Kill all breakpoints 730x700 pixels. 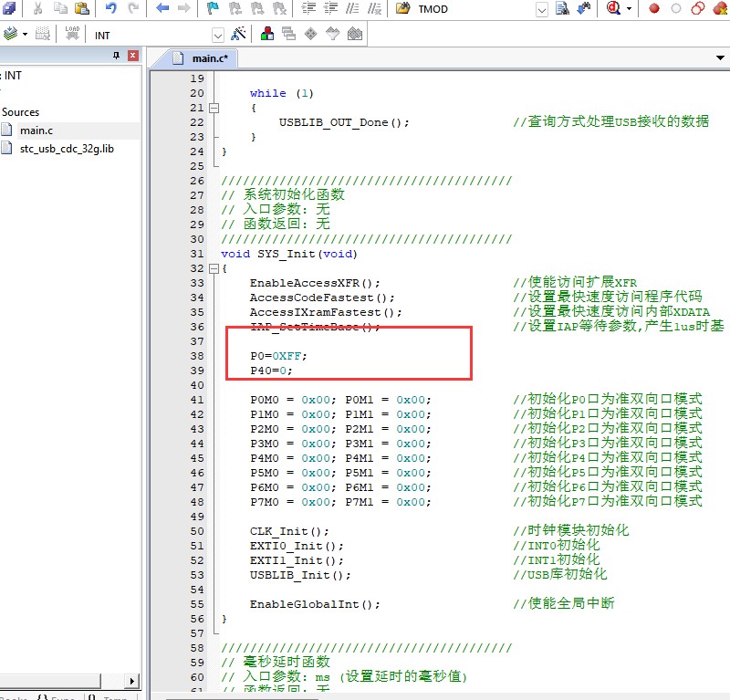[x=720, y=8]
